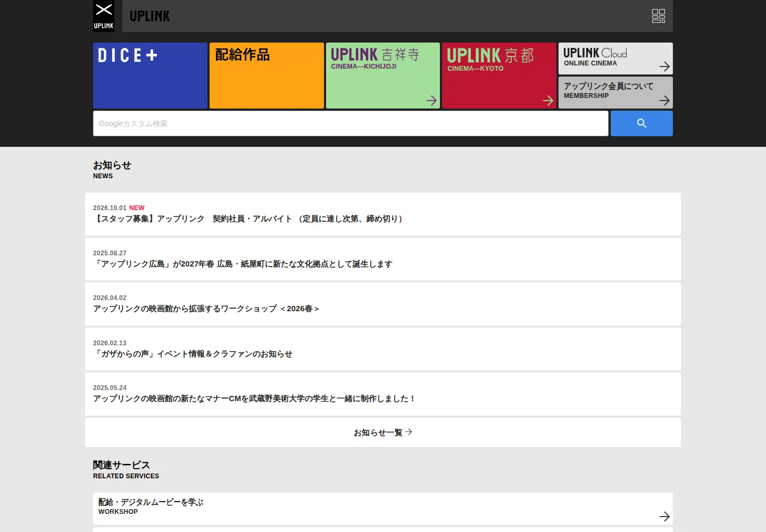Viewport: 766px width, 532px height.
Task: Open 配給・デジタルムービーを学ぶ workshop link
Action: tap(383, 509)
